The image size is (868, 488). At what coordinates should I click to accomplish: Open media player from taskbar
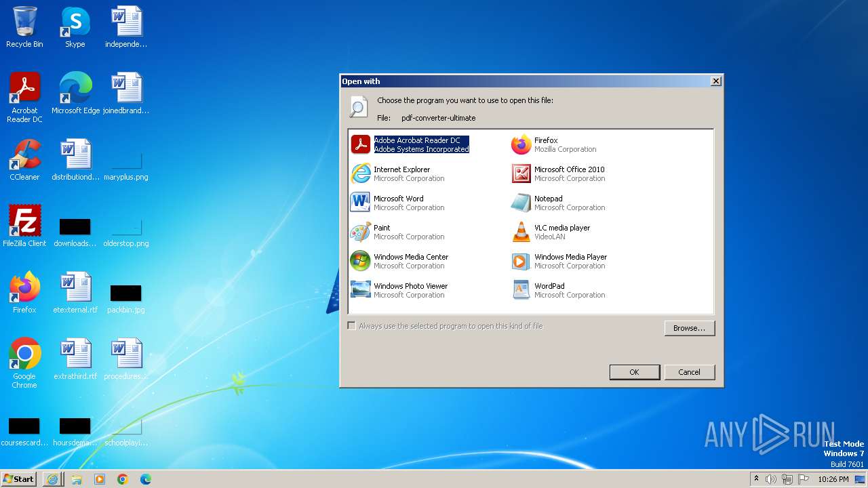[100, 479]
